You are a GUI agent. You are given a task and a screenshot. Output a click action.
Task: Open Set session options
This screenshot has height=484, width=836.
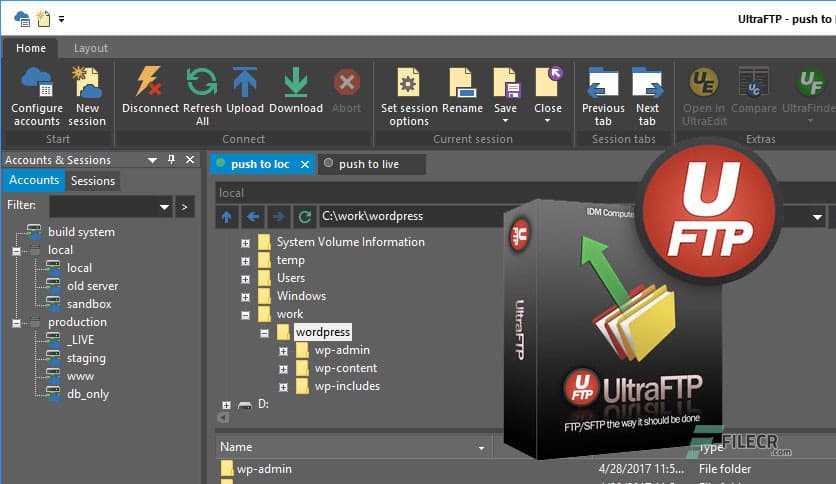click(409, 97)
